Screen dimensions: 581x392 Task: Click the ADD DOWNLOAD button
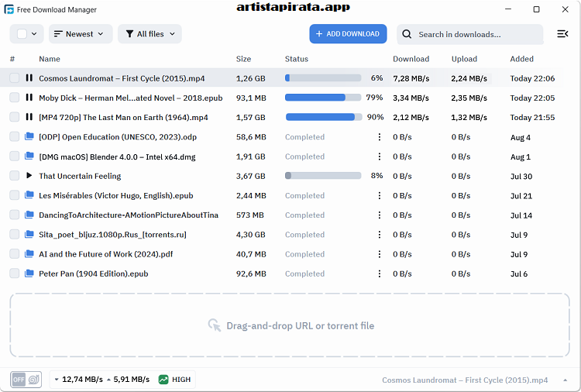coord(348,34)
